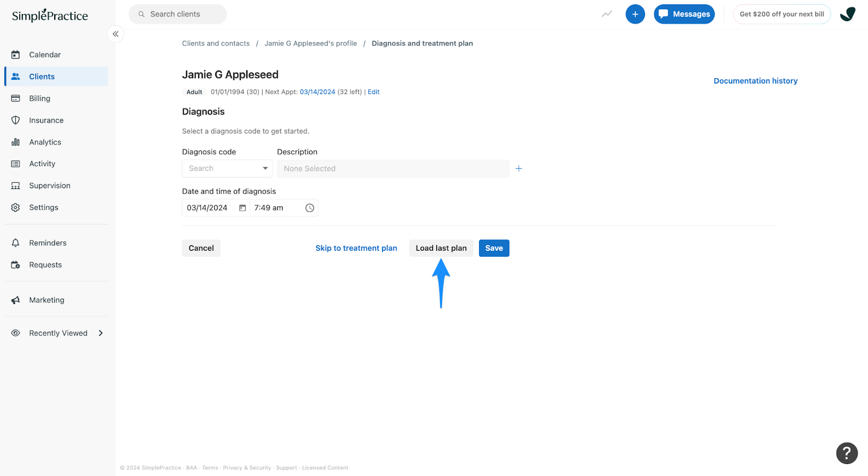
Task: Click the Clients people icon in the sidebar
Action: (x=16, y=77)
